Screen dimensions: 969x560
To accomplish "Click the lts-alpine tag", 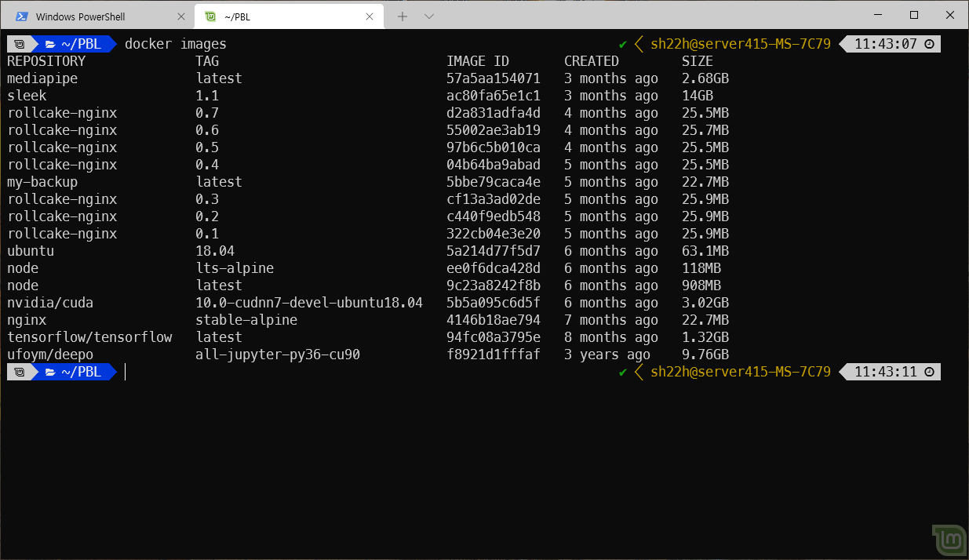I will point(235,268).
